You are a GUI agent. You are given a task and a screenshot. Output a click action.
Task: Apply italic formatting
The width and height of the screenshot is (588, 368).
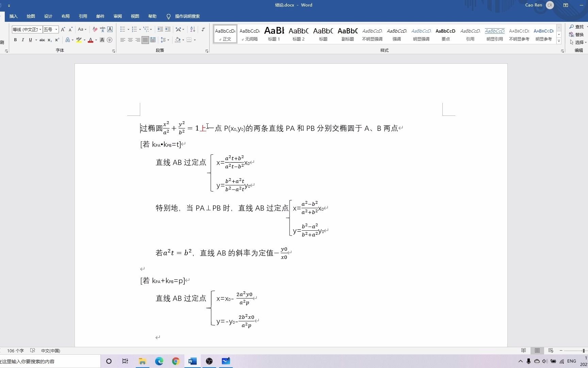pos(23,40)
